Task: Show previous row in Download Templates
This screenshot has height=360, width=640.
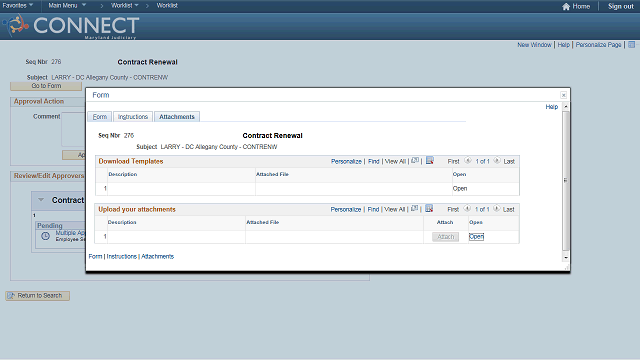Action: (x=468, y=161)
